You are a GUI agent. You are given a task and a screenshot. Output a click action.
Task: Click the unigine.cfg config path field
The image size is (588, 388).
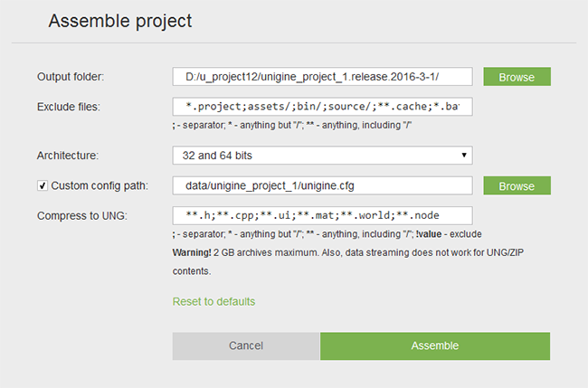[323, 185]
